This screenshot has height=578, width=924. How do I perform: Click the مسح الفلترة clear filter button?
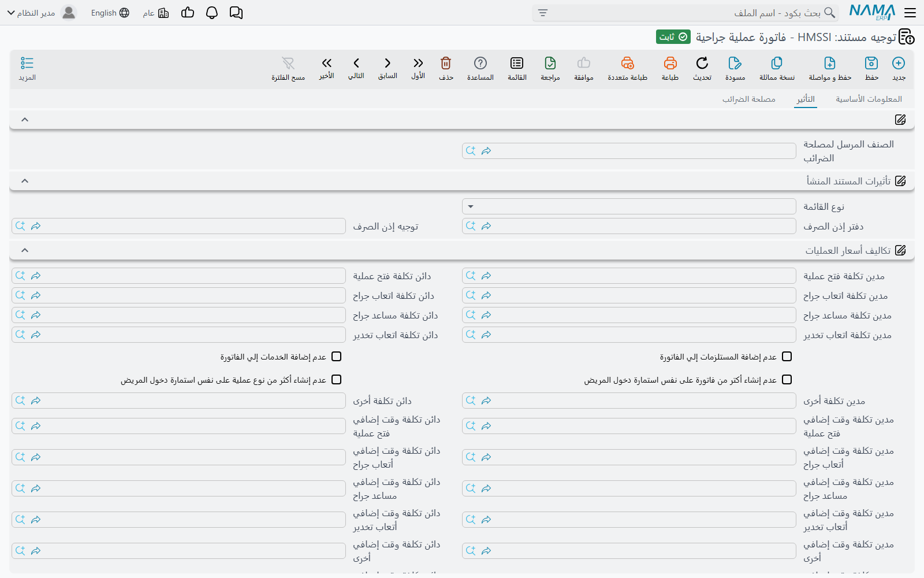click(288, 68)
